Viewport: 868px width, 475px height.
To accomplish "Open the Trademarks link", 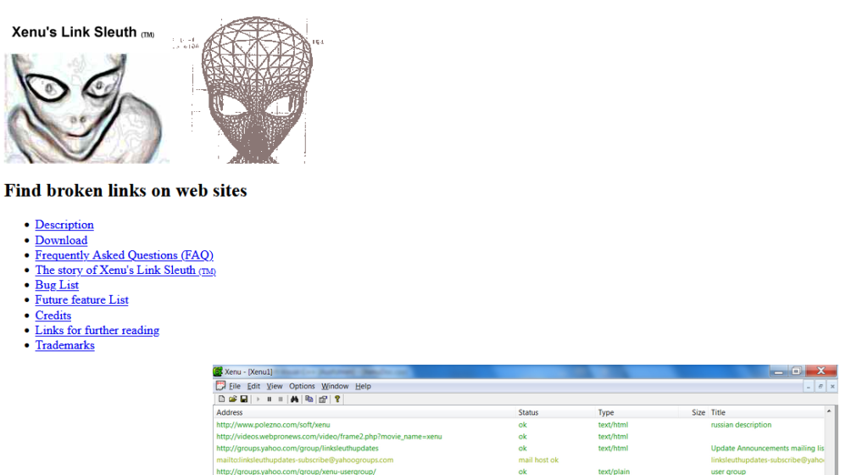I will pos(64,345).
